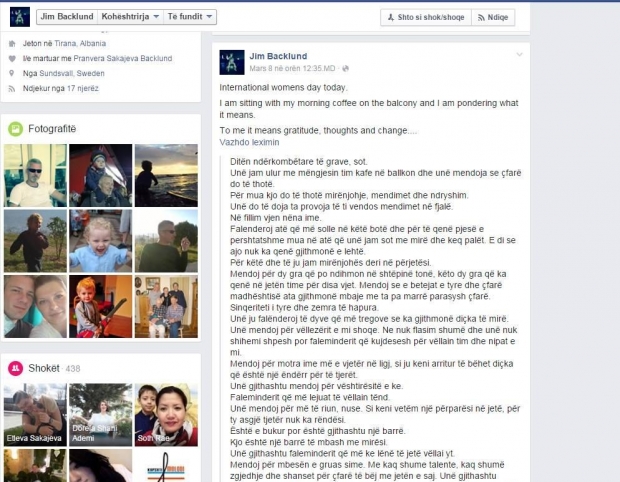Open Pranvera Sakajeva Backlund profile link

(123, 59)
